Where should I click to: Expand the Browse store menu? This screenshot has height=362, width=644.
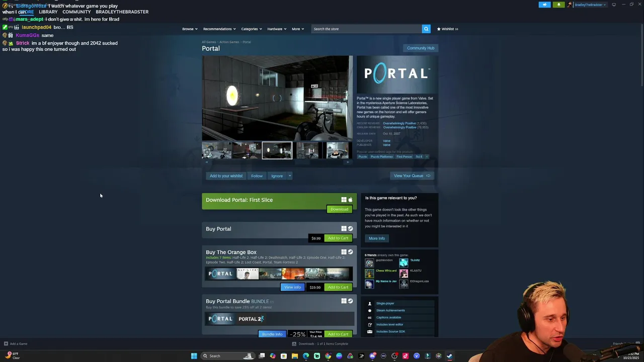tap(190, 29)
